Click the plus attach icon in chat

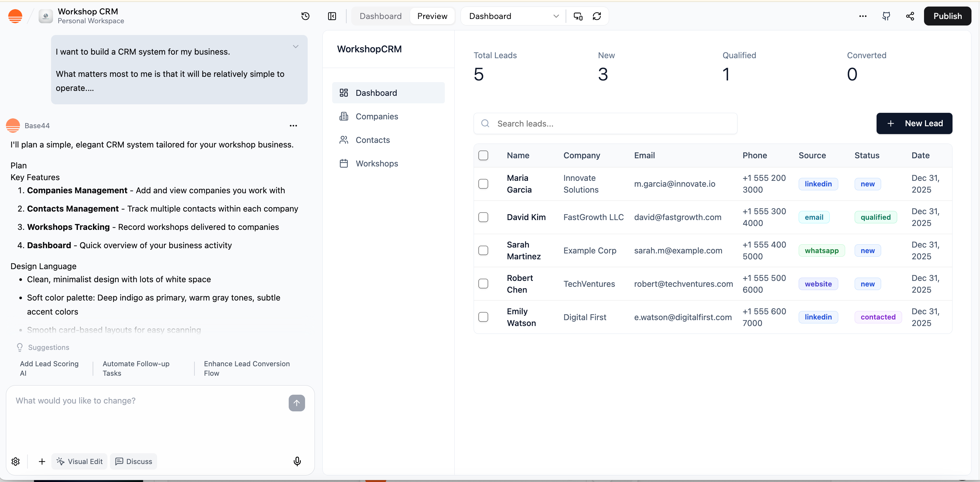coord(42,461)
